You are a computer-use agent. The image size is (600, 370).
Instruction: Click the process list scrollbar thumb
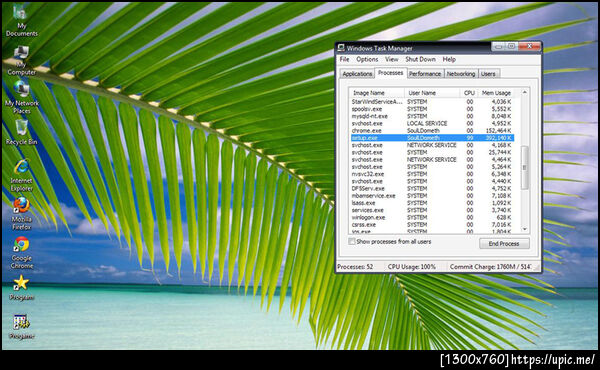click(x=525, y=167)
